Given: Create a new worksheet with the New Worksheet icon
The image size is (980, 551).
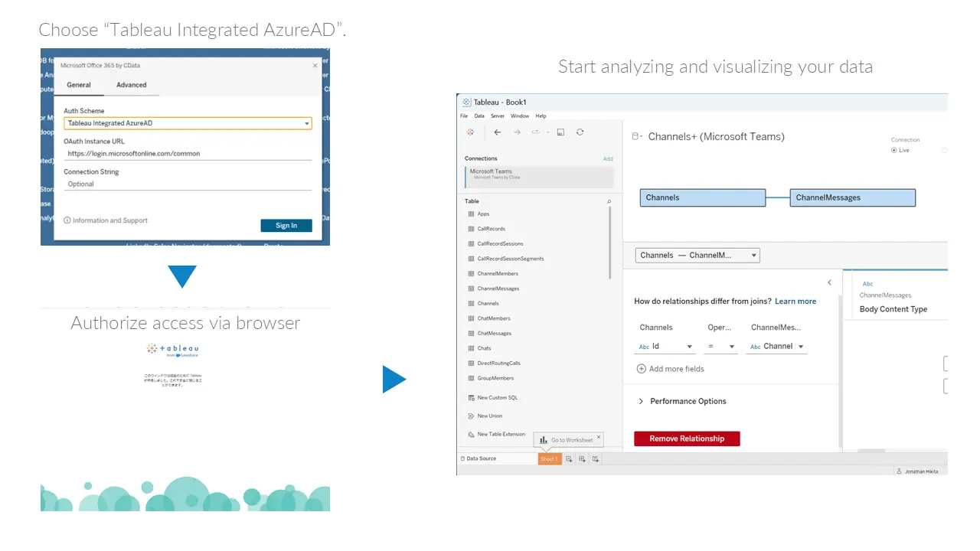Looking at the screenshot, I should (568, 458).
